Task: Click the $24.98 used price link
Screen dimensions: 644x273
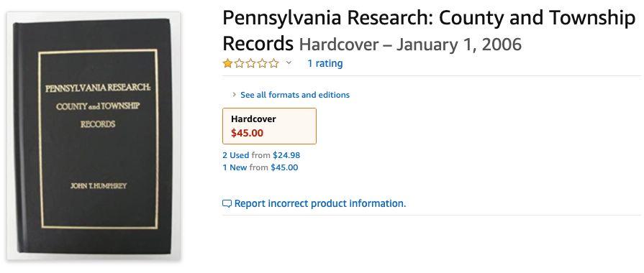Action: point(286,155)
